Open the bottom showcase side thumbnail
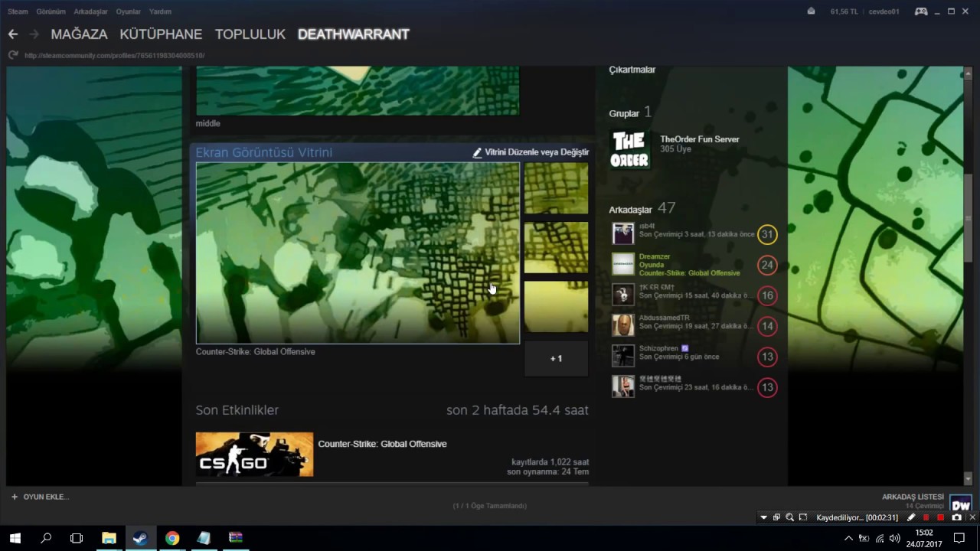980x551 pixels. (557, 307)
